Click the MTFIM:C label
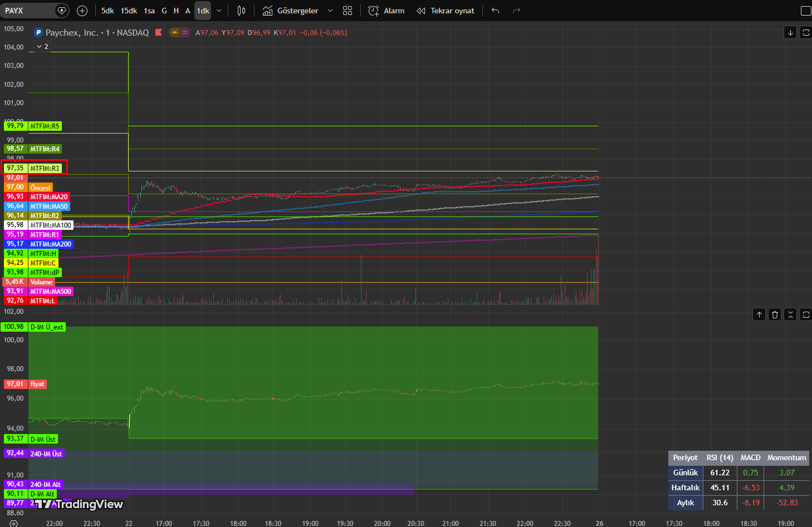Viewport: 812px width, 527px height. 43,263
